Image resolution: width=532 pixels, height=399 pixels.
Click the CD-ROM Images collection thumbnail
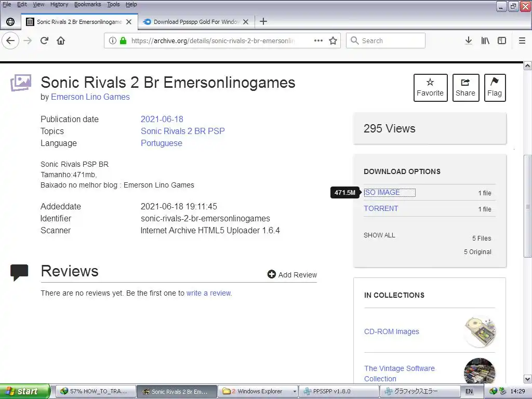point(480,331)
